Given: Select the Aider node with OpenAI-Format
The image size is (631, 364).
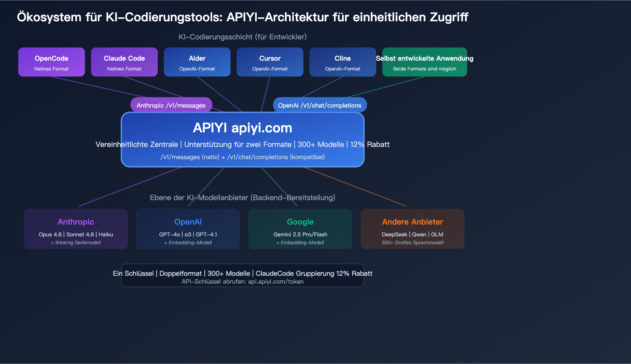Looking at the screenshot, I should (x=197, y=62).
